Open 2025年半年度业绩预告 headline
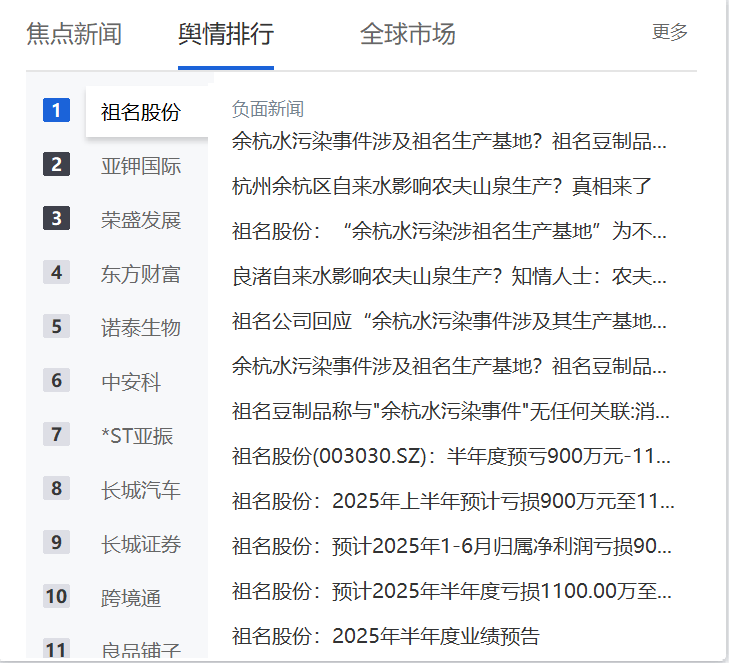The image size is (729, 663). [386, 636]
